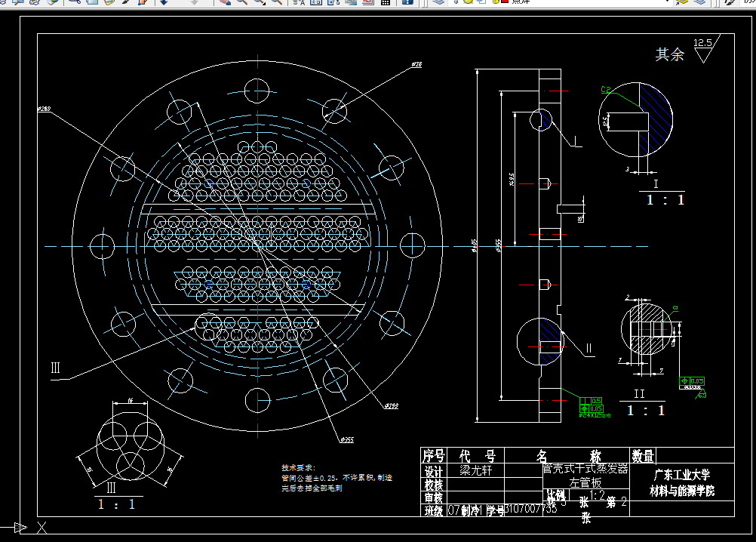Select the II callout beside section view
The height and width of the screenshot is (542, 756).
click(589, 348)
